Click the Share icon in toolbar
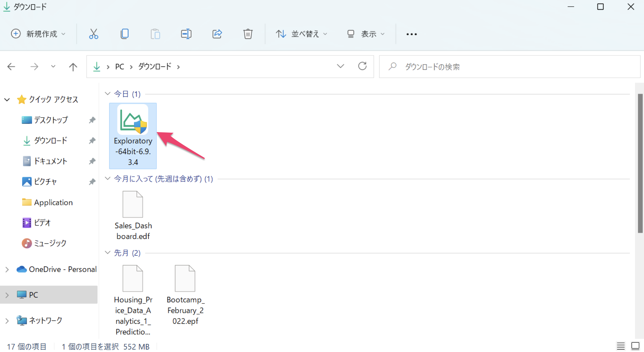Viewport: 644px width, 352px height. 217,34
